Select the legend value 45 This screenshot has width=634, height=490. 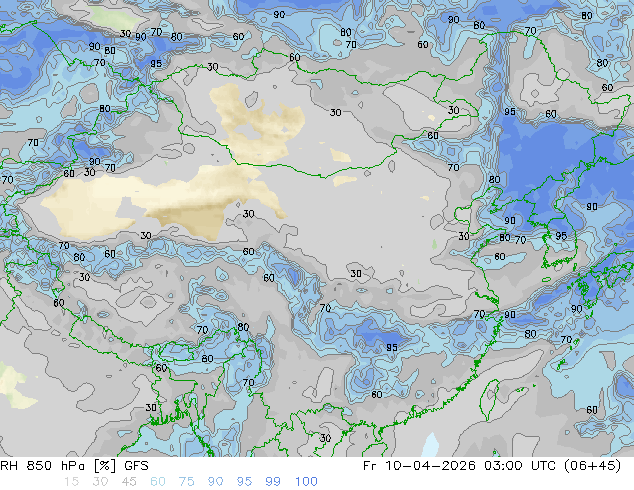coord(129,482)
